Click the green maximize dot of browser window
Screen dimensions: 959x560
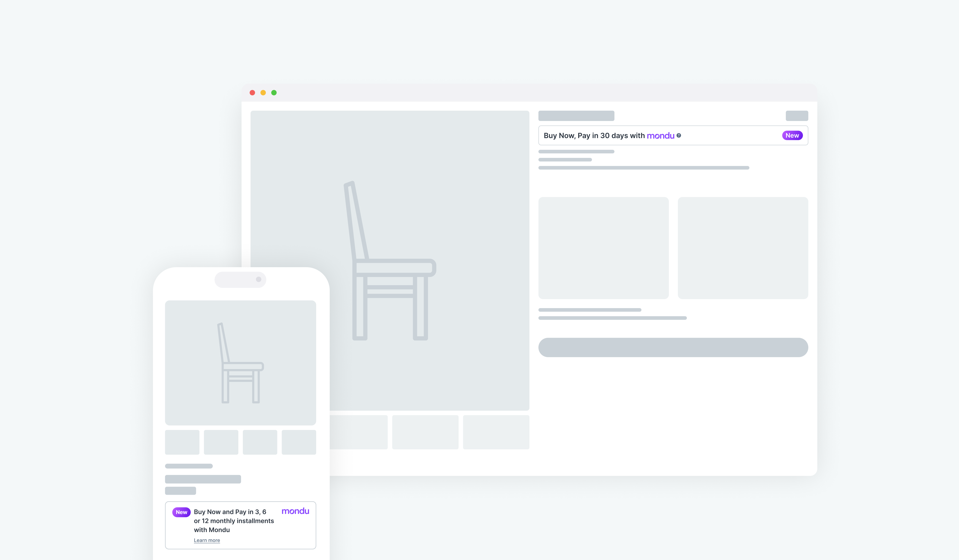click(274, 93)
